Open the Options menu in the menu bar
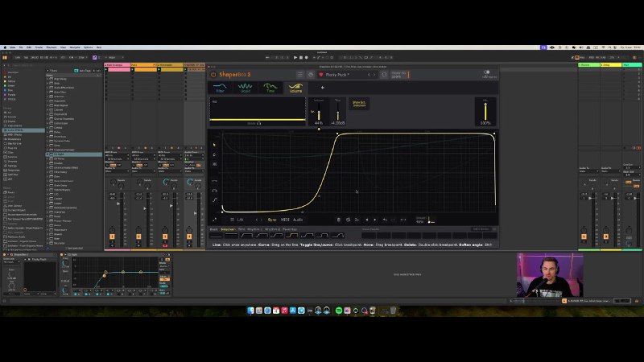This screenshot has width=644, height=362. pyautogui.click(x=89, y=47)
